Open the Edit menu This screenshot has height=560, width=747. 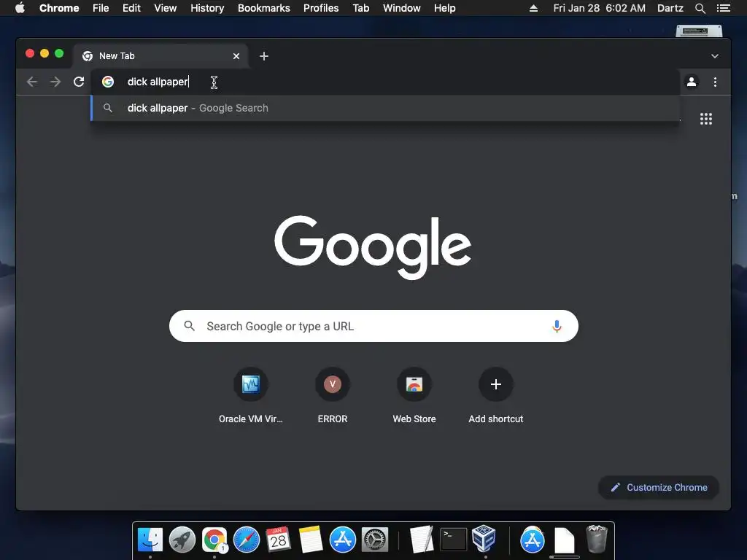coord(131,8)
